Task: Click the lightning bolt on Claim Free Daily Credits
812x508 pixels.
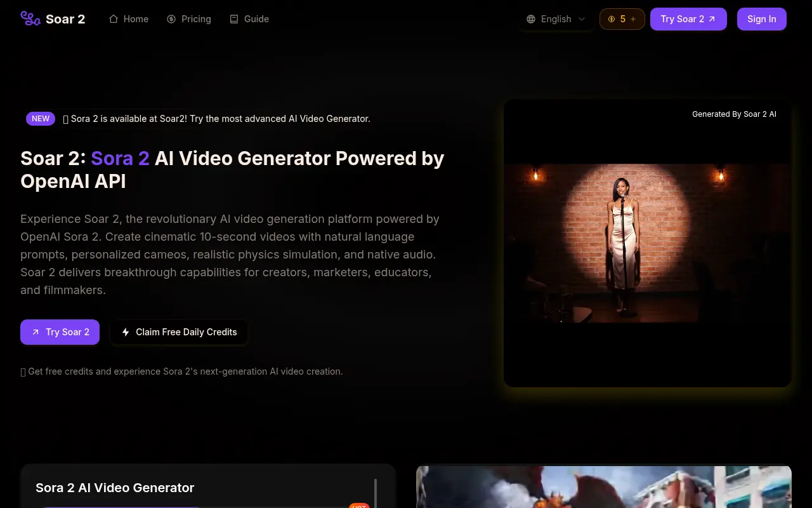Action: click(125, 331)
